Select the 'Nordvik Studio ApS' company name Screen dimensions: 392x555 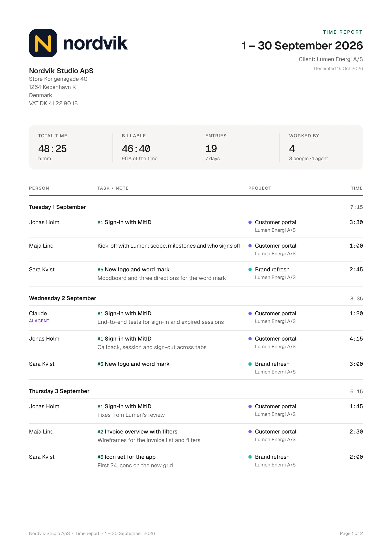[x=61, y=71]
